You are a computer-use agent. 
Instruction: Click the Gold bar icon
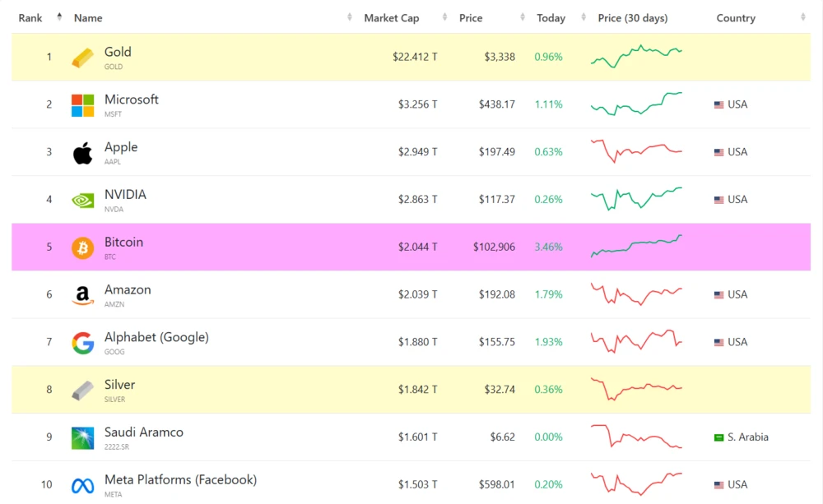[82, 58]
